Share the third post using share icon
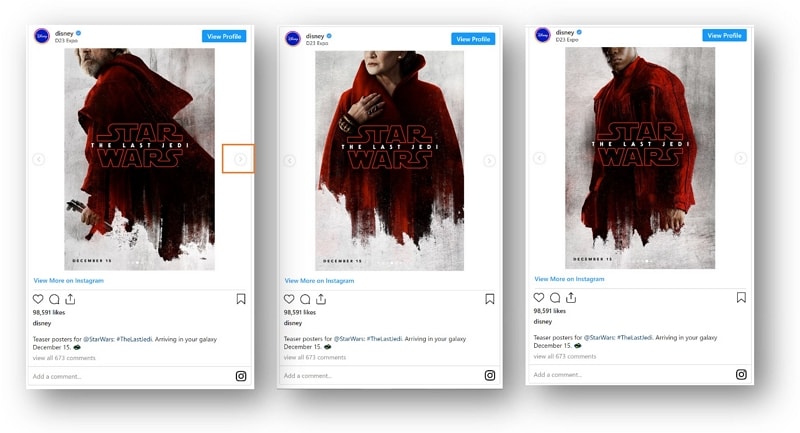 coord(571,297)
